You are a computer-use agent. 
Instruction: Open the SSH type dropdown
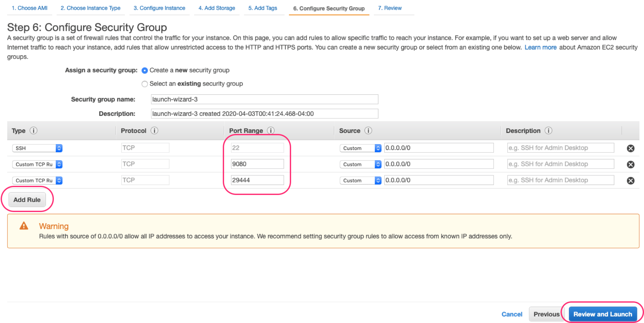click(37, 148)
